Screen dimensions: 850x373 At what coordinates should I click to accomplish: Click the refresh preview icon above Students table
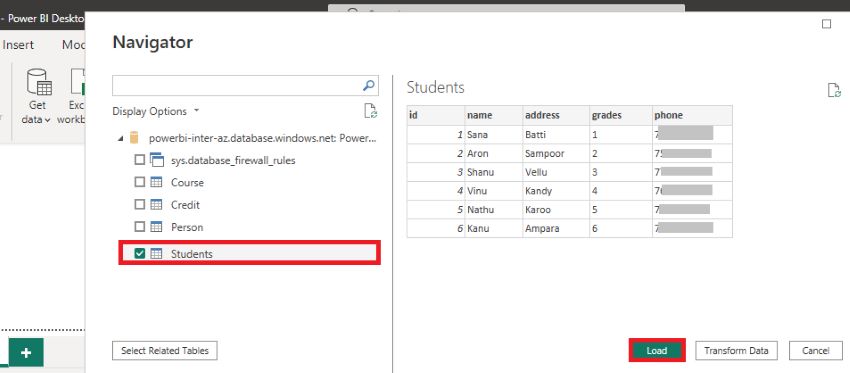click(834, 90)
